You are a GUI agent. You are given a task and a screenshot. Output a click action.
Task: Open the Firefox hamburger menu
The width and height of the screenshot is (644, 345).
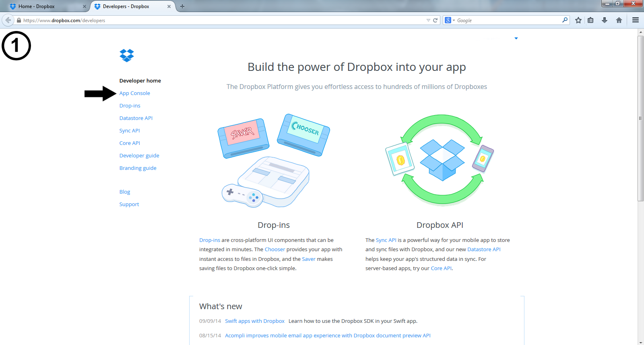(636, 20)
